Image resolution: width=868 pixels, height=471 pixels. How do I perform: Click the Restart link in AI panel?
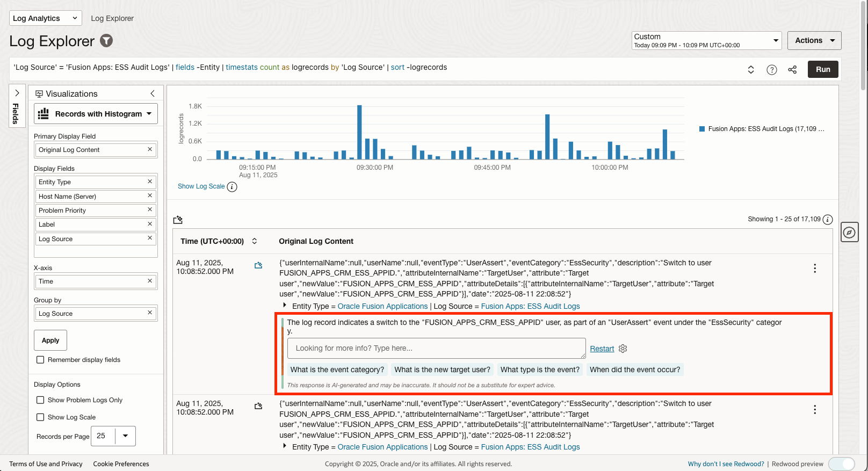pyautogui.click(x=602, y=349)
